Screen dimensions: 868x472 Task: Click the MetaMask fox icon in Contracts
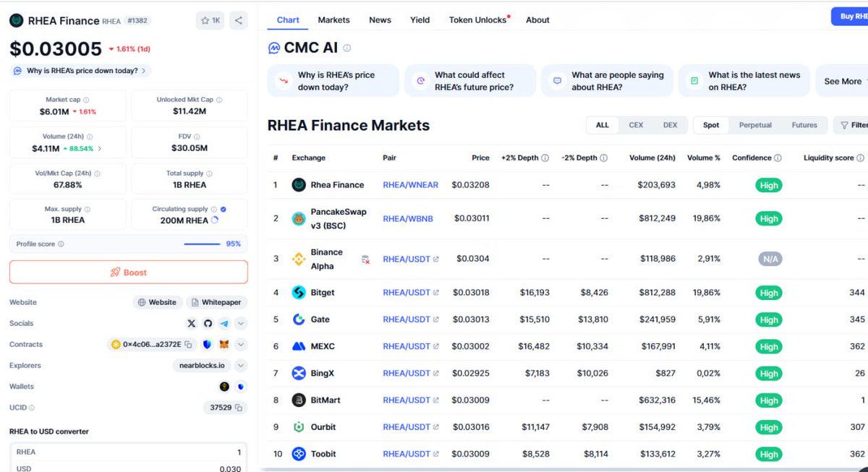[224, 345]
